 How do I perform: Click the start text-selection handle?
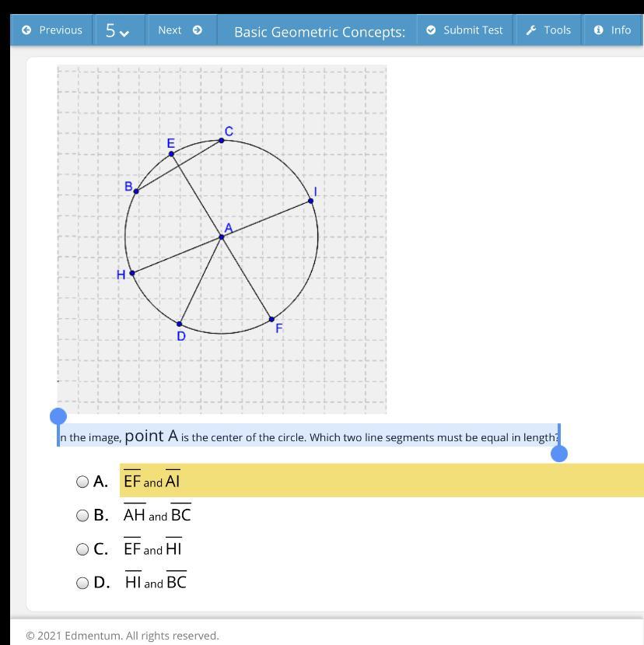click(58, 416)
